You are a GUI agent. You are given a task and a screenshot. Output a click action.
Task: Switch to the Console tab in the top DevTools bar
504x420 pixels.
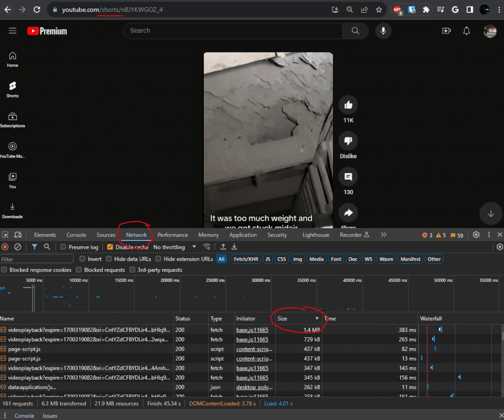click(76, 235)
